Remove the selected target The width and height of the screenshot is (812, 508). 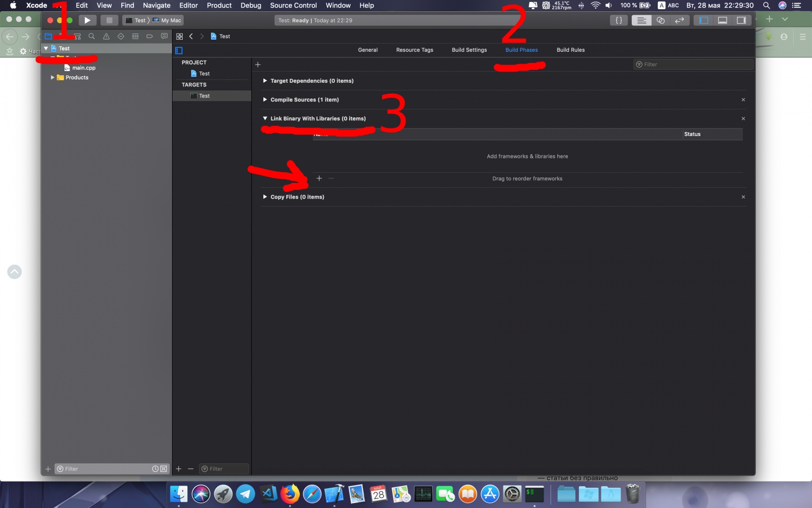[191, 469]
